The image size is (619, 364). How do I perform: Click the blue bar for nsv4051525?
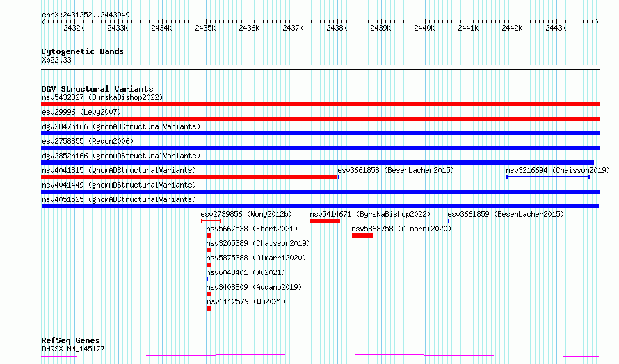(x=320, y=206)
